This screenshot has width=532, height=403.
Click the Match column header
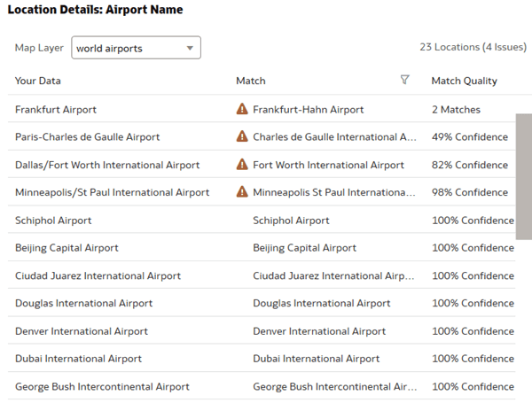(x=251, y=81)
